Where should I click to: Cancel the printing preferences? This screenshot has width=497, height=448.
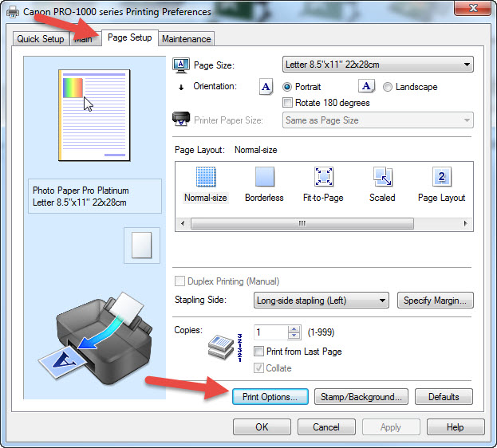pos(326,427)
